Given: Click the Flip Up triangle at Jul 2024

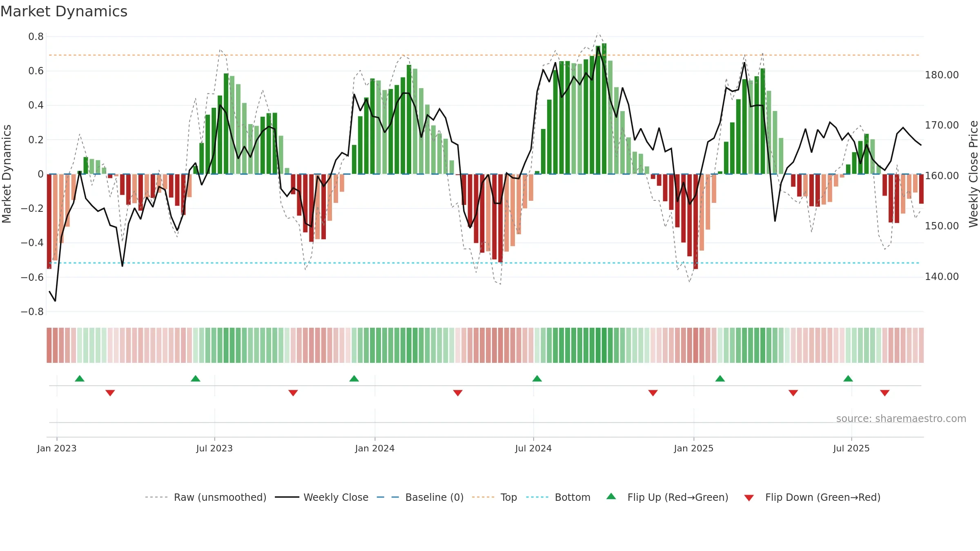Looking at the screenshot, I should point(537,378).
